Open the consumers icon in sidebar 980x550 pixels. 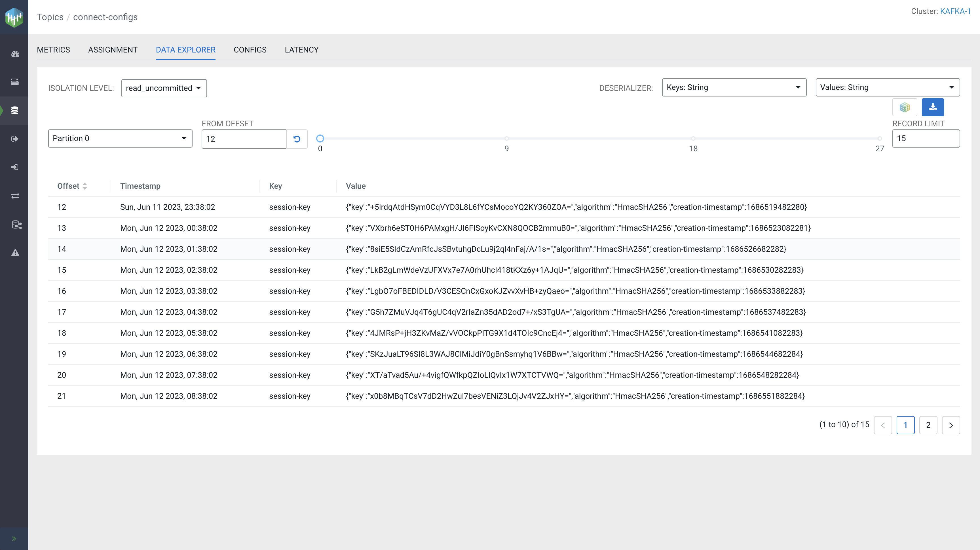pos(15,167)
